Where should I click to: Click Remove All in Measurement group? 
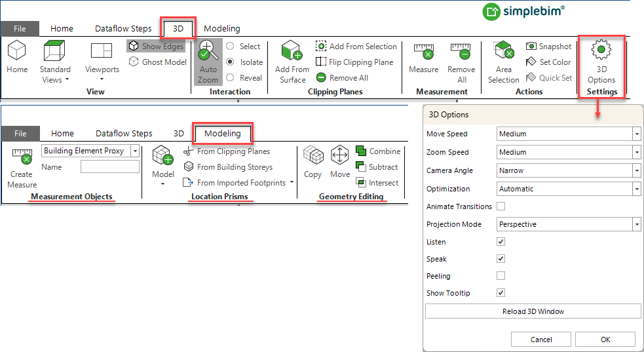click(461, 62)
